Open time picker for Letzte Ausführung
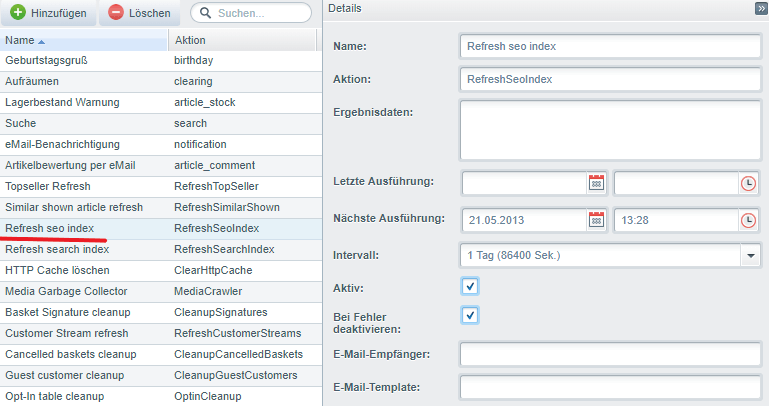Image resolution: width=769 pixels, height=406 pixels. [x=748, y=183]
